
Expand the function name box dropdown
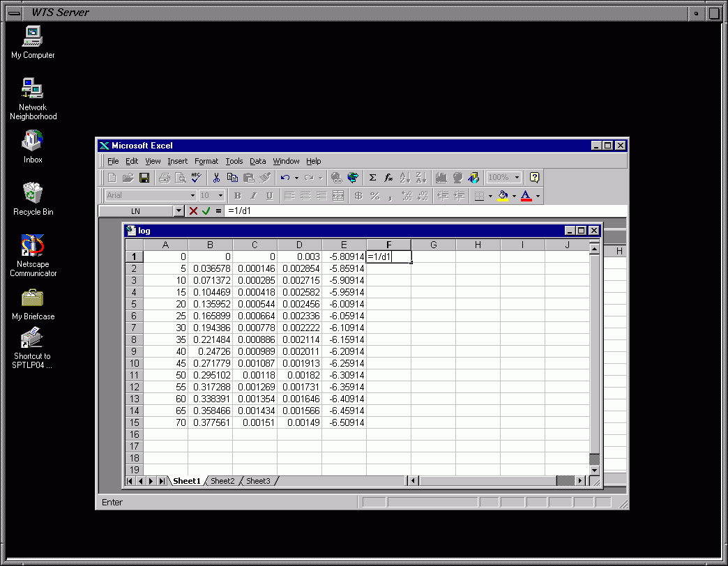click(179, 211)
